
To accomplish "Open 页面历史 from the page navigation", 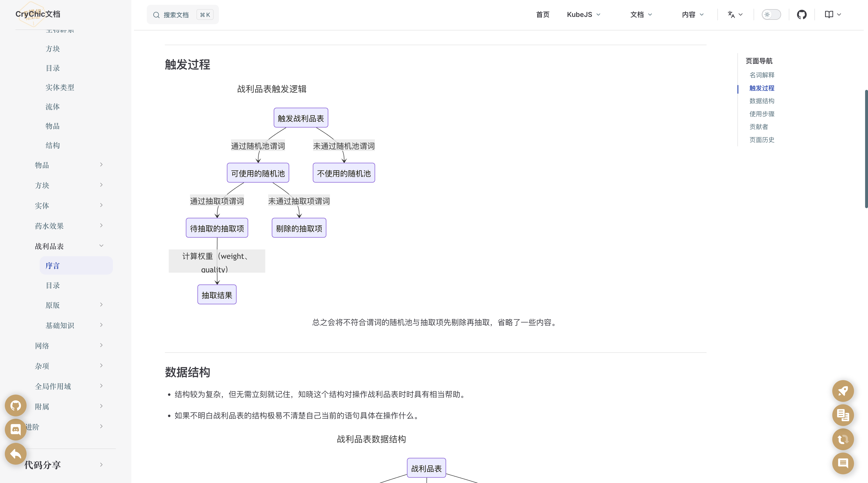I will click(762, 140).
